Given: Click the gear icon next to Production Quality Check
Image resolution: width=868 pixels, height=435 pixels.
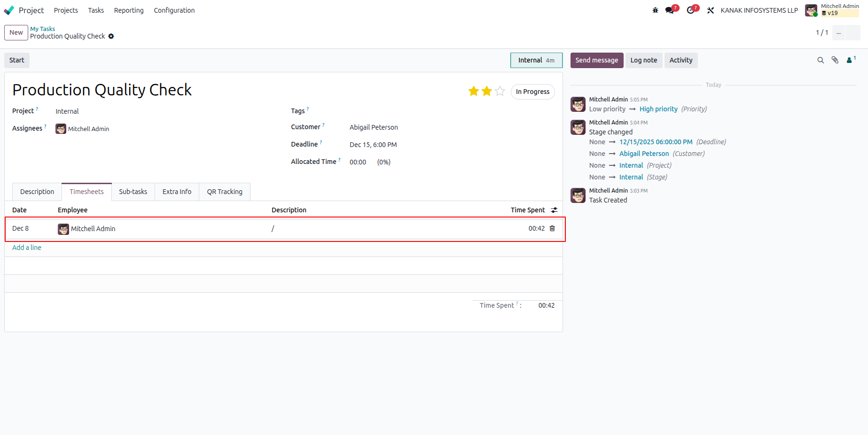Looking at the screenshot, I should [x=111, y=36].
